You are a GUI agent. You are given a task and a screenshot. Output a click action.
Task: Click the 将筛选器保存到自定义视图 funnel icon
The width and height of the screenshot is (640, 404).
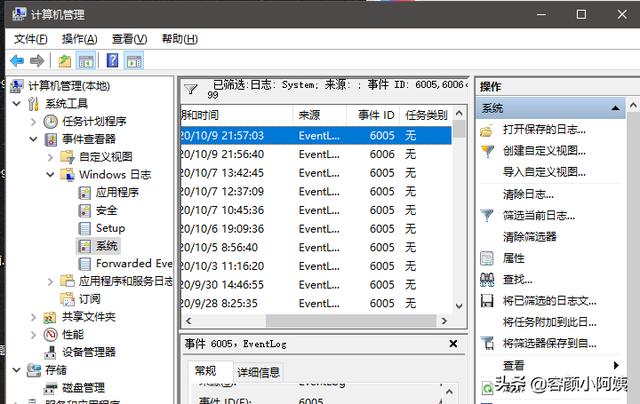click(487, 343)
